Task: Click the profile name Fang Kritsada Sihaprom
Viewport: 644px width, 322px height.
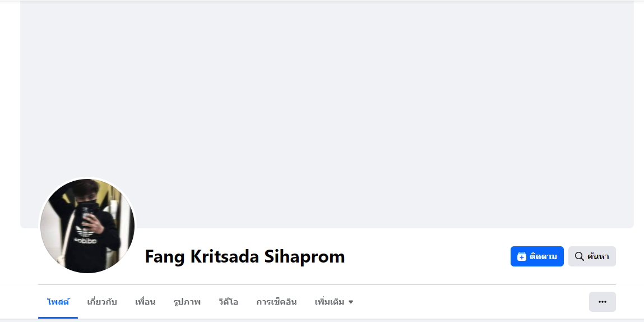Action: 245,256
